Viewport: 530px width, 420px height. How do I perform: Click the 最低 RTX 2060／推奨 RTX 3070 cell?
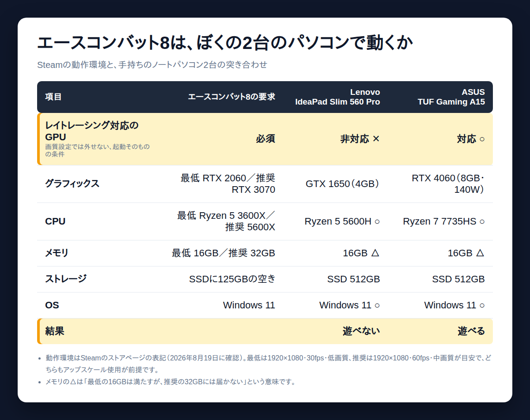[x=228, y=184]
